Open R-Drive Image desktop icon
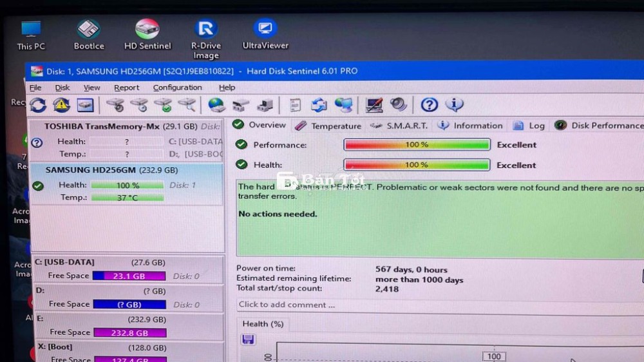Screen dimensions: 644x362 coord(206,39)
